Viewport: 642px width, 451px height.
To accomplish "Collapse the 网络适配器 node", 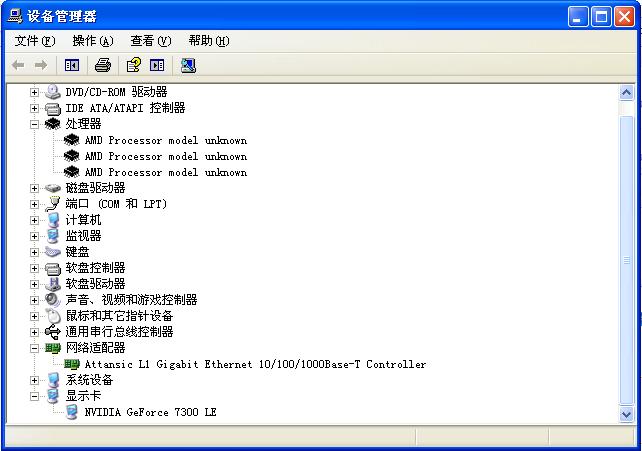I will 34,348.
